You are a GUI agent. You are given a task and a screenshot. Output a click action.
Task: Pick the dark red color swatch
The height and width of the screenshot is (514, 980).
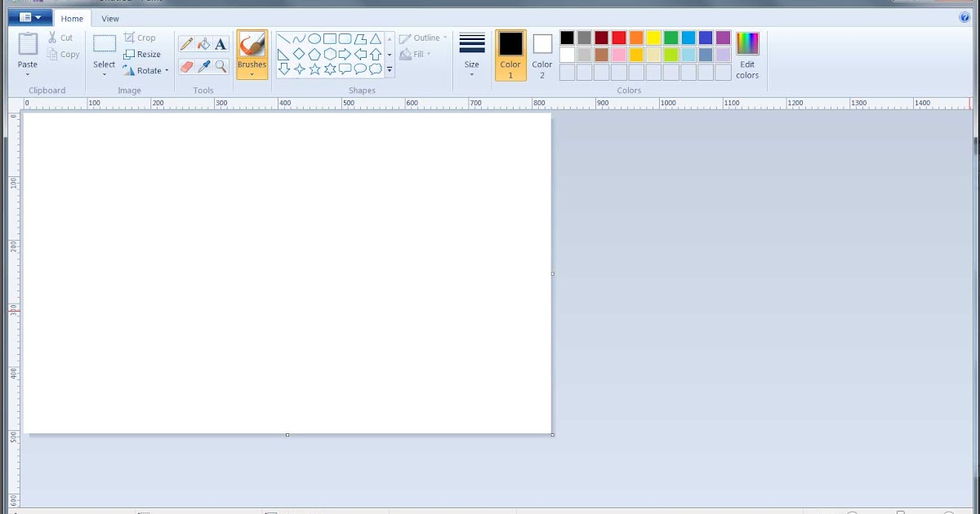602,38
